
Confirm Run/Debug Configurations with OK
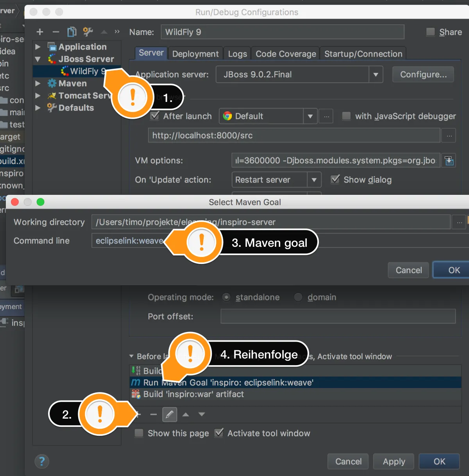click(439, 462)
